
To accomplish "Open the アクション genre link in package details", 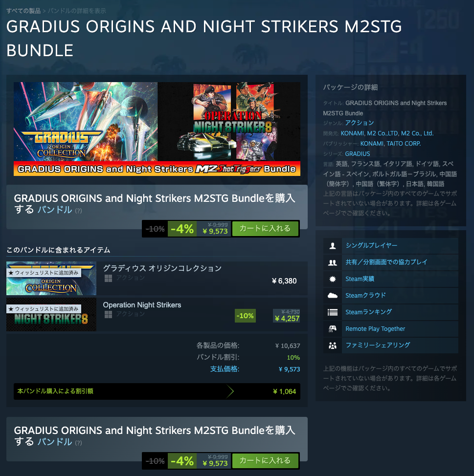I will [x=360, y=123].
